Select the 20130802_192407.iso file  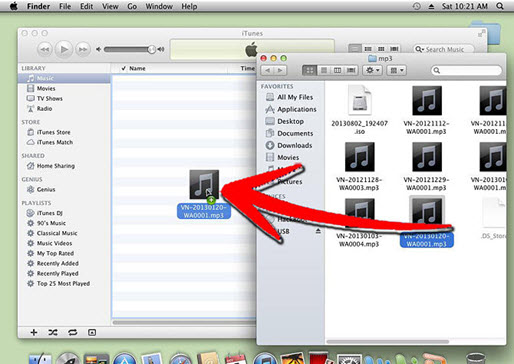tap(359, 110)
